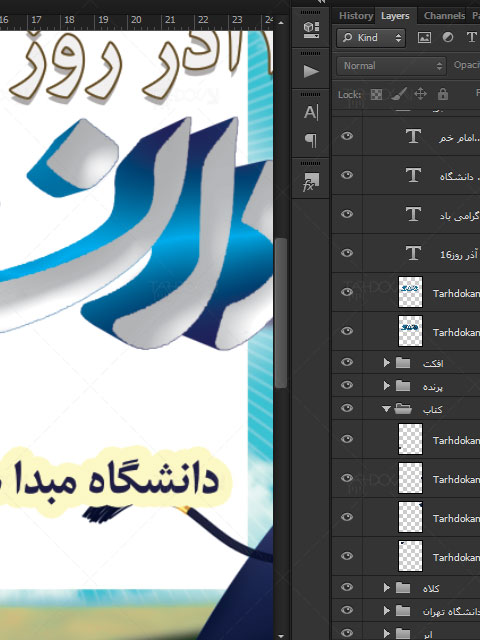Hide the گرامی باد text layer
The height and width of the screenshot is (640, 480).
coord(347,214)
